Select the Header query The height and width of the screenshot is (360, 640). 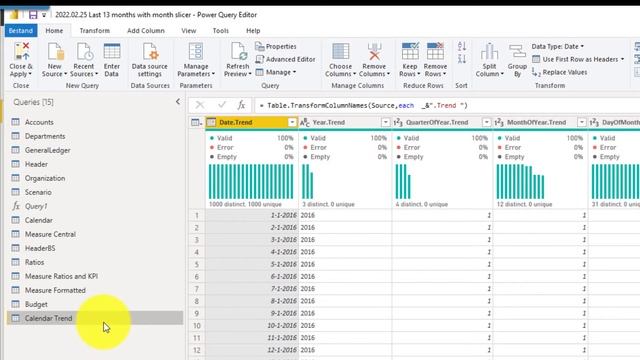point(95,164)
